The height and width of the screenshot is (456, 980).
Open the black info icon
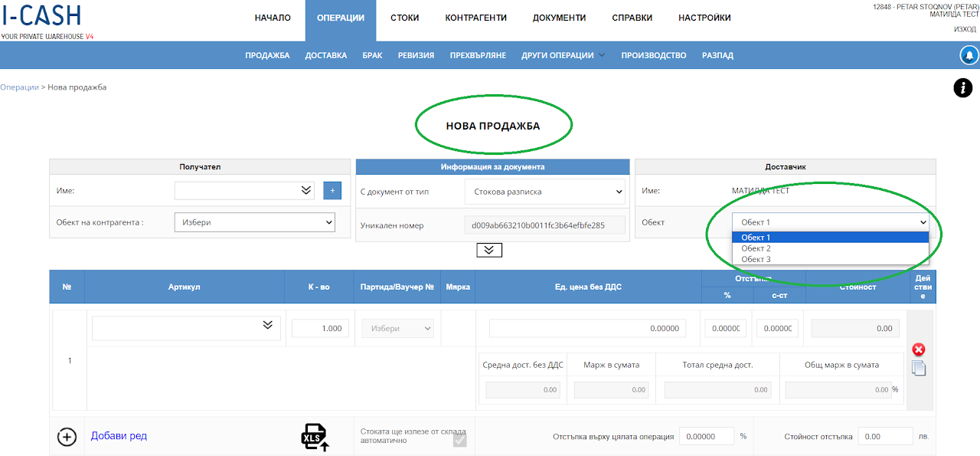click(962, 87)
